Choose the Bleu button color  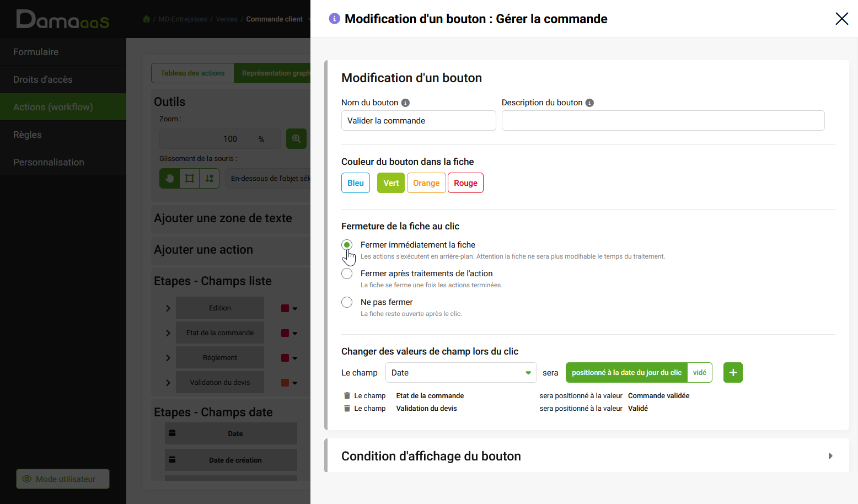pyautogui.click(x=356, y=183)
